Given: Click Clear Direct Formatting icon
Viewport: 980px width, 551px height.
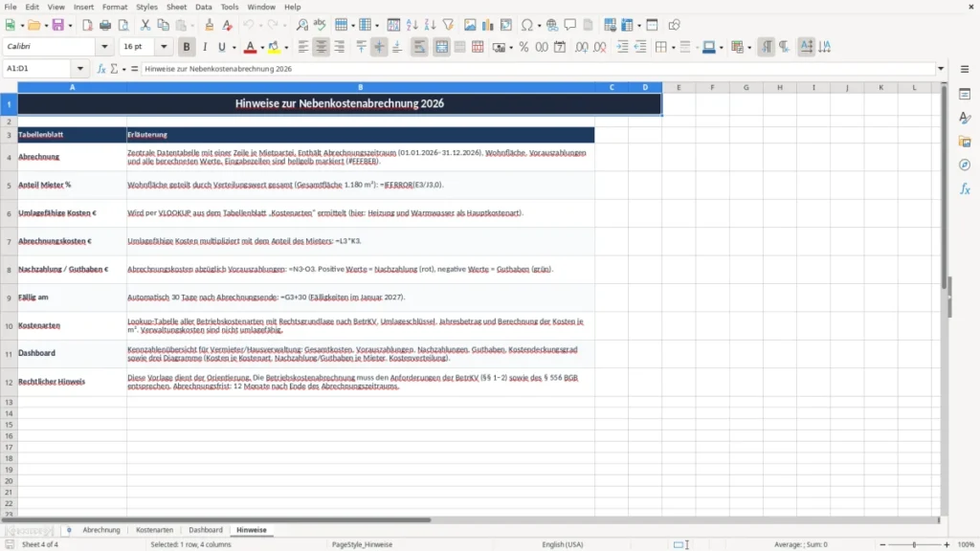Looking at the screenshot, I should pyautogui.click(x=228, y=25).
